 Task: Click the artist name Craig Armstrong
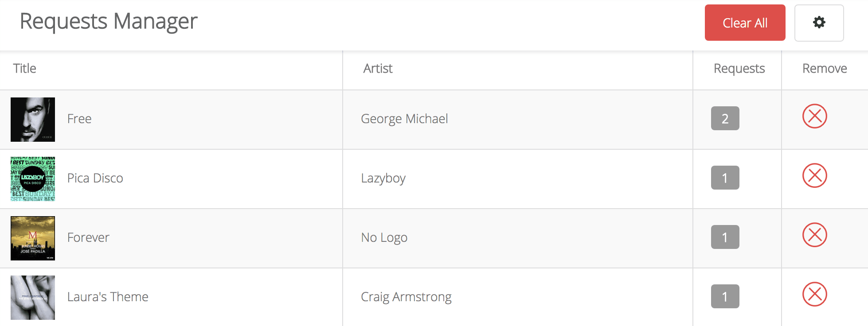[x=406, y=297]
